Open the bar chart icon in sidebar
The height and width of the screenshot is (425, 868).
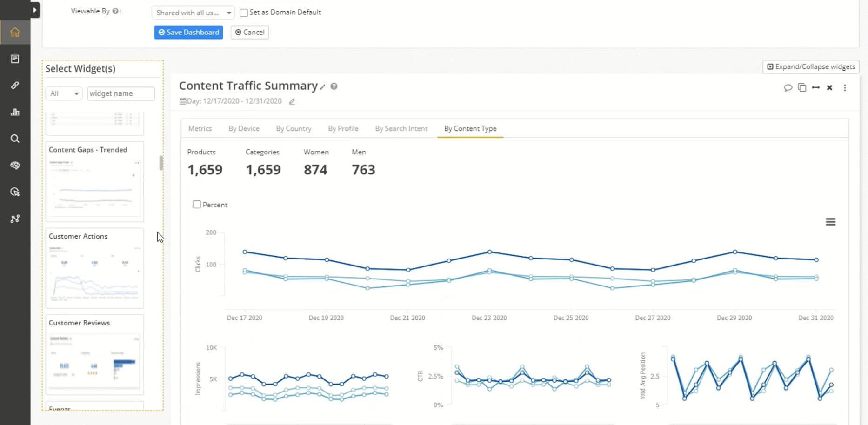(x=15, y=112)
